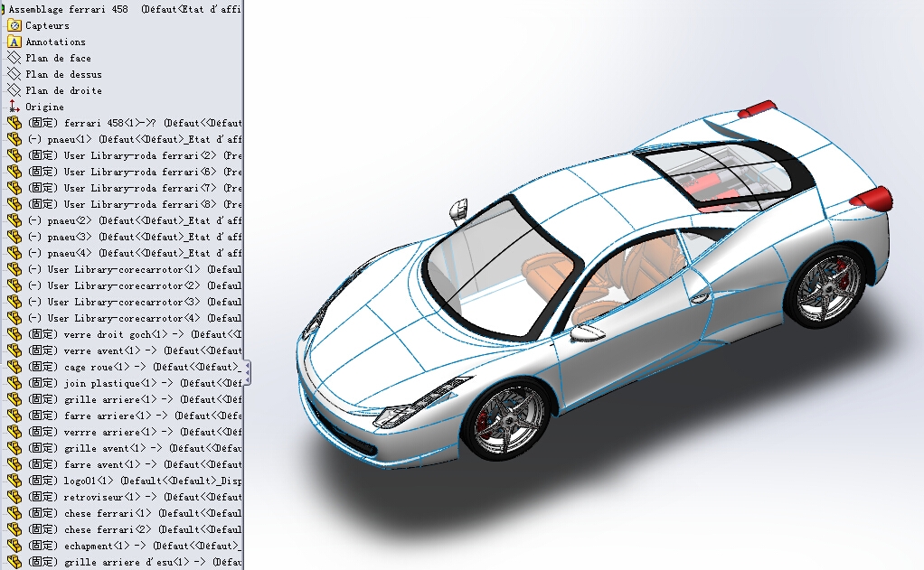Screen dimensions: 924x570
Task: Click the part icon beside grille avent<1>
Action: click(x=14, y=448)
